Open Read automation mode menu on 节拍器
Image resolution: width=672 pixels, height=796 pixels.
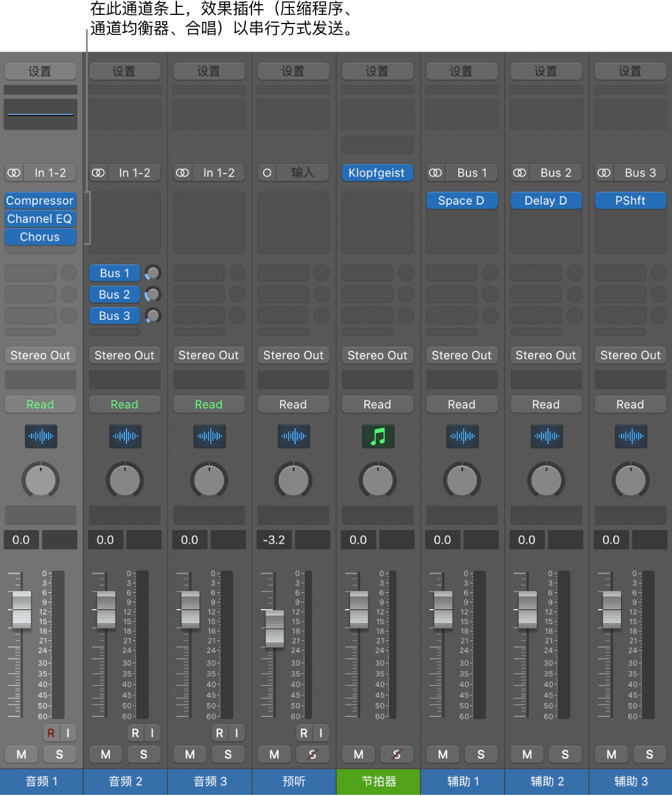point(378,405)
